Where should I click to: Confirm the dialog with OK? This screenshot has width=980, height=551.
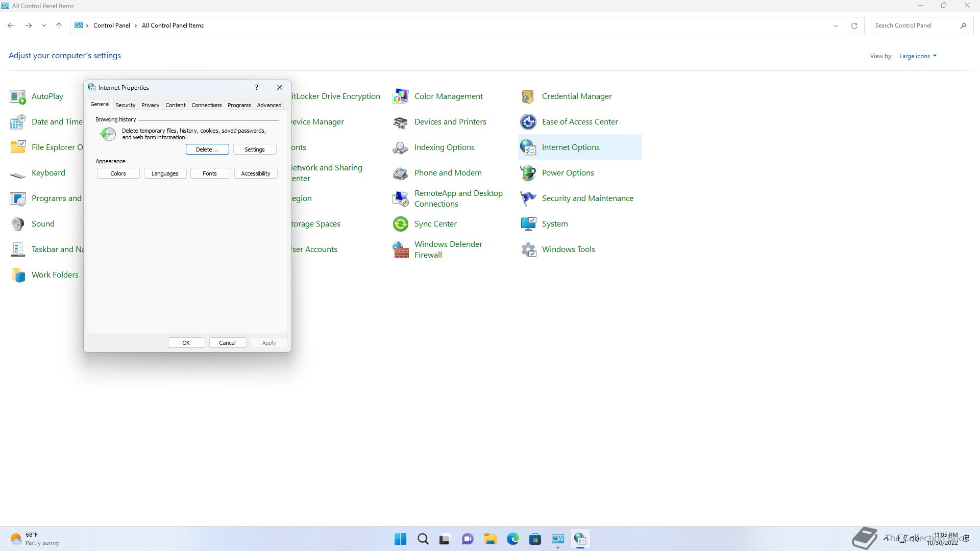(x=186, y=343)
